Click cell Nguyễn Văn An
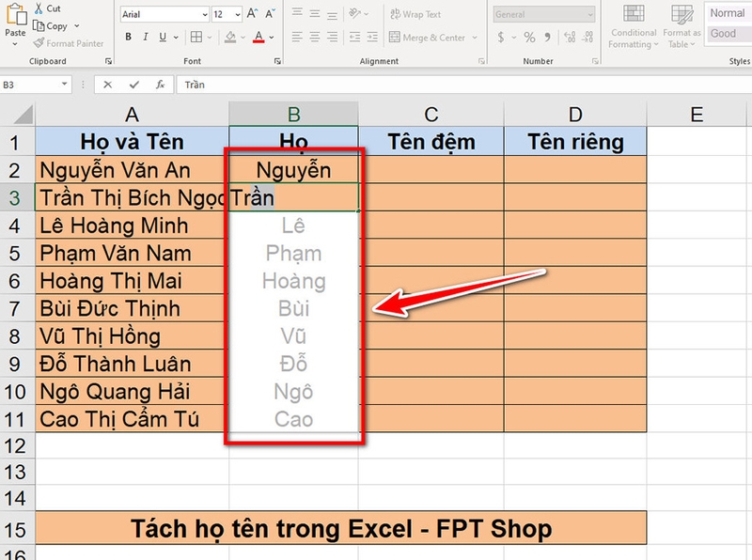This screenshot has width=752, height=560. coord(132,170)
